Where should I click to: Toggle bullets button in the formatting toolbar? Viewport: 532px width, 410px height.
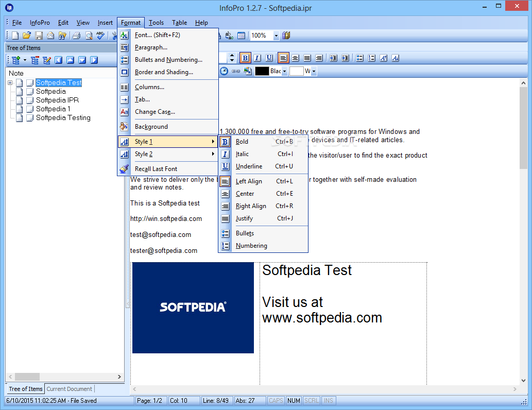click(359, 58)
